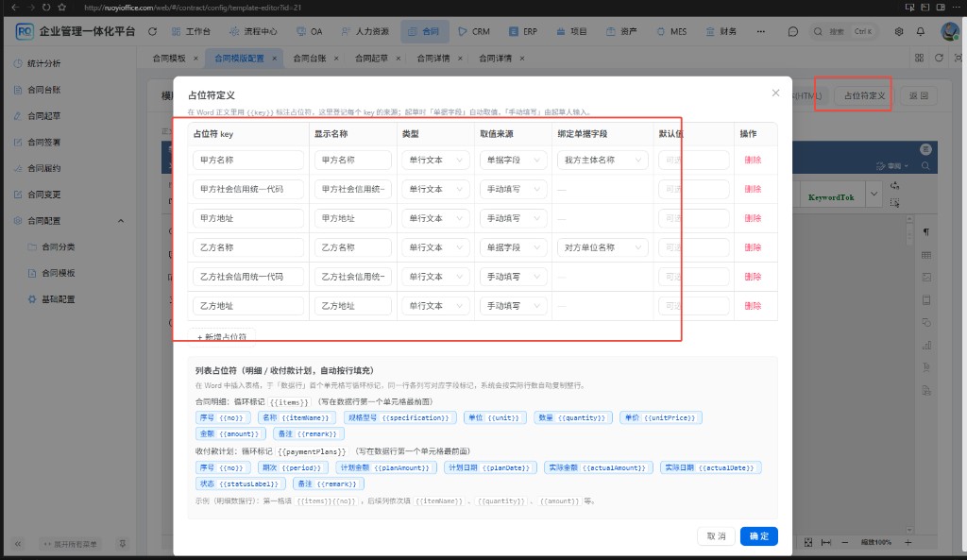The height and width of the screenshot is (560, 967).
Task: Open the settings gear in top bar
Action: pos(899,31)
